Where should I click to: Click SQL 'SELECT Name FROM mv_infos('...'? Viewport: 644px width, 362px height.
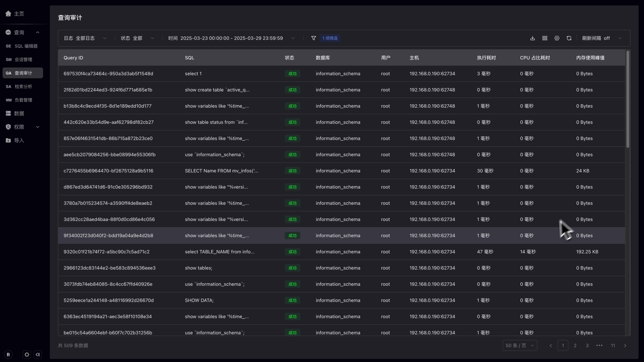click(x=222, y=171)
